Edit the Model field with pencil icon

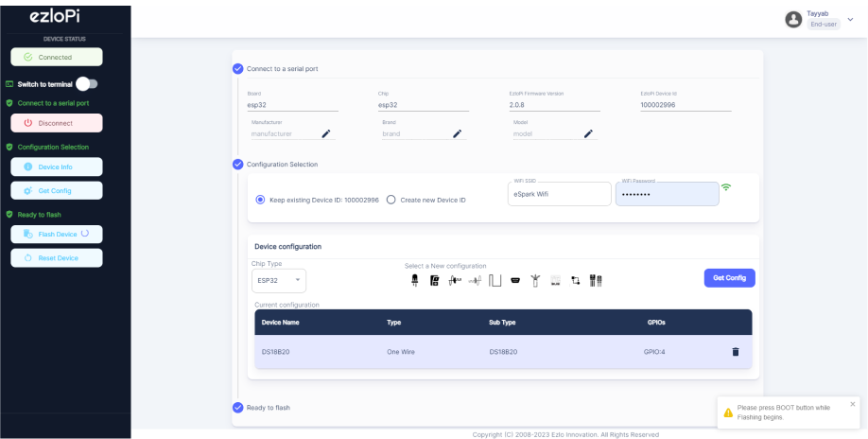point(588,133)
